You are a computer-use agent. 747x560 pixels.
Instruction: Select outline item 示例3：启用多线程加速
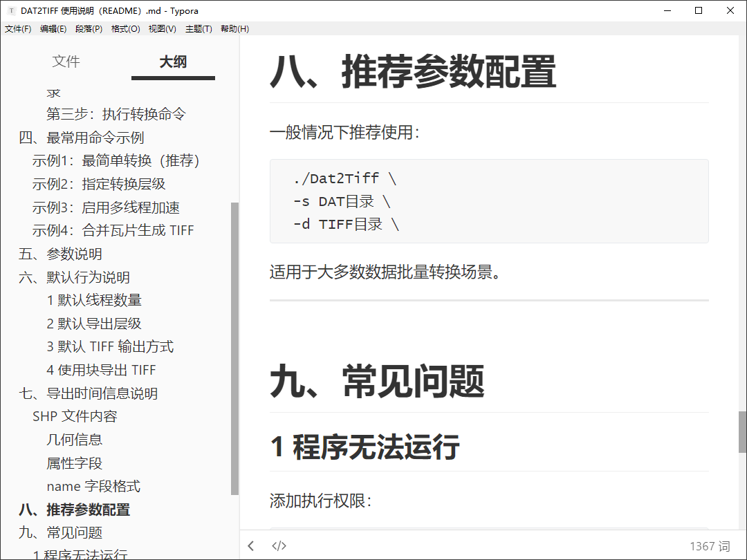(107, 207)
